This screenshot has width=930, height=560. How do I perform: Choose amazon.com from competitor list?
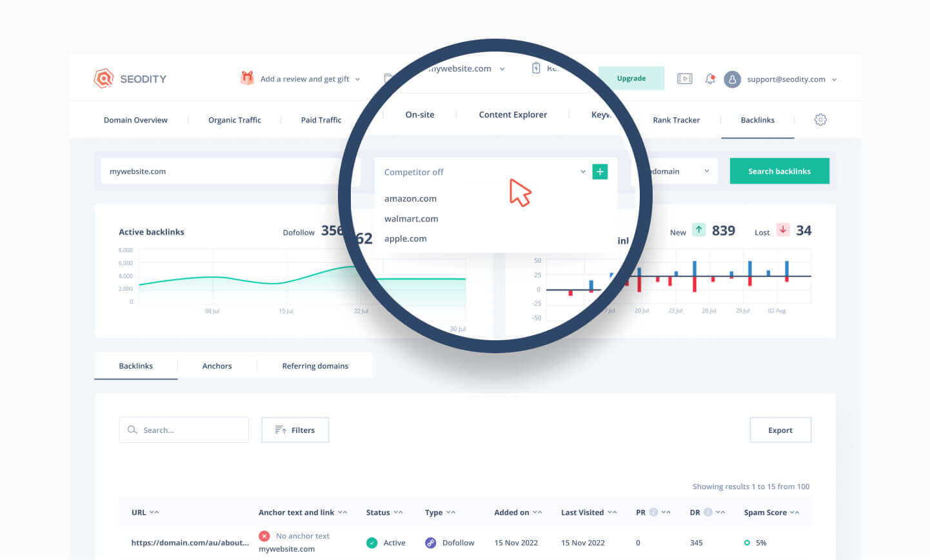click(410, 198)
